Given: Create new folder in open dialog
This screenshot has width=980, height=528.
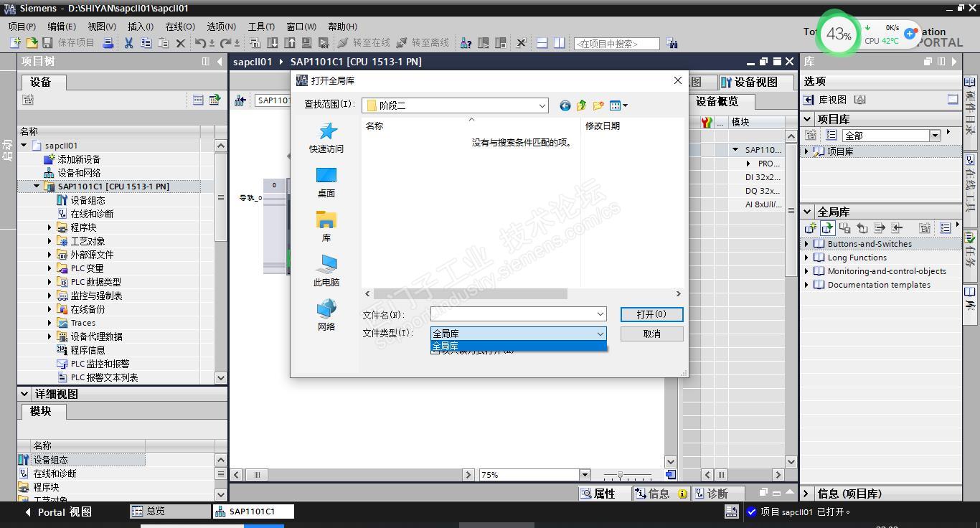Looking at the screenshot, I should click(598, 105).
